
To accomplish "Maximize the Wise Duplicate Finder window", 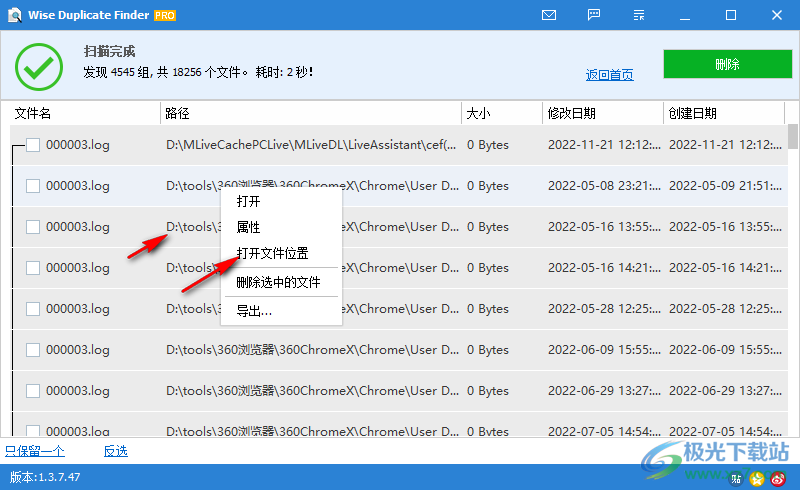I will pyautogui.click(x=731, y=15).
